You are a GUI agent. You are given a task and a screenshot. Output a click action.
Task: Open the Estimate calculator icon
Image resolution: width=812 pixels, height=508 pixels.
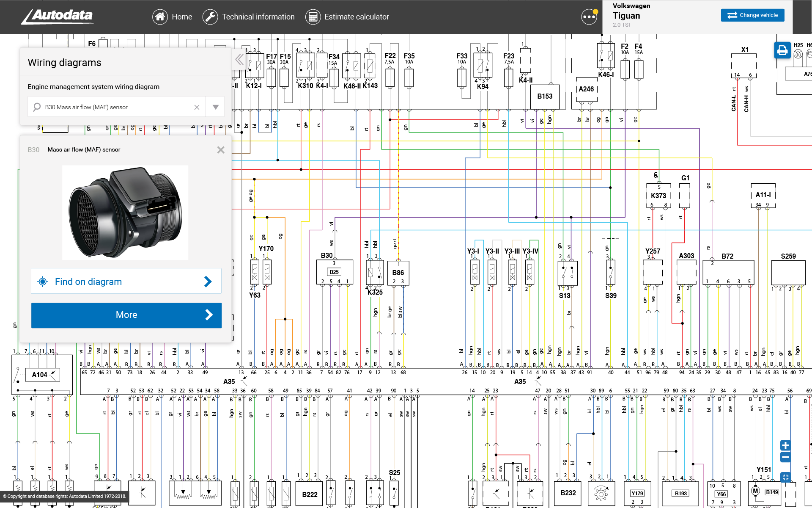tap(313, 17)
